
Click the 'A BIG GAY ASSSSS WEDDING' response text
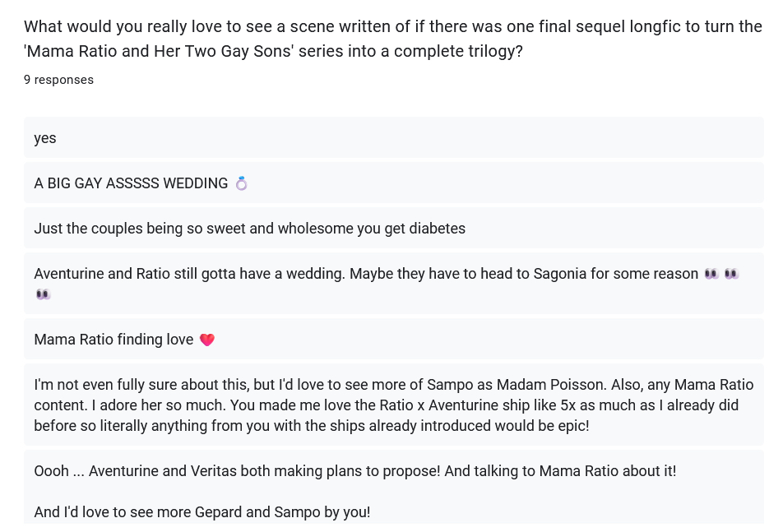coord(131,183)
